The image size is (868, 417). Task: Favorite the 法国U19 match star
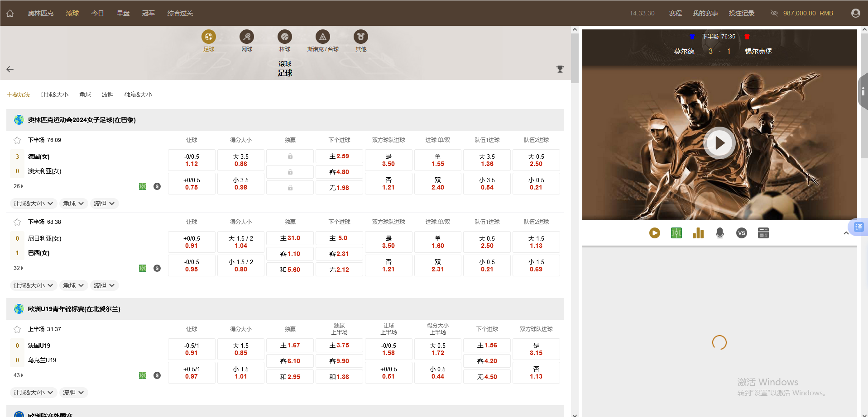(x=17, y=329)
